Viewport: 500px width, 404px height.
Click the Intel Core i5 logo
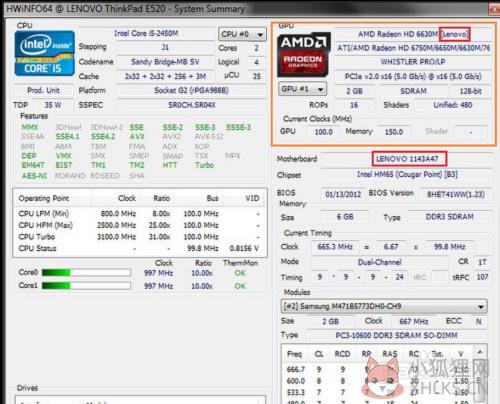coord(44,53)
